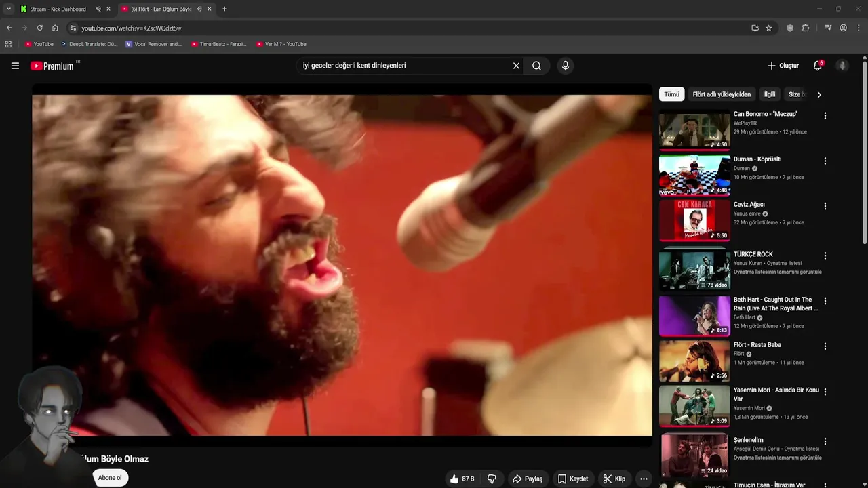Image resolution: width=868 pixels, height=488 pixels.
Task: Open the Vocal Remover bookmark
Action: 153,44
